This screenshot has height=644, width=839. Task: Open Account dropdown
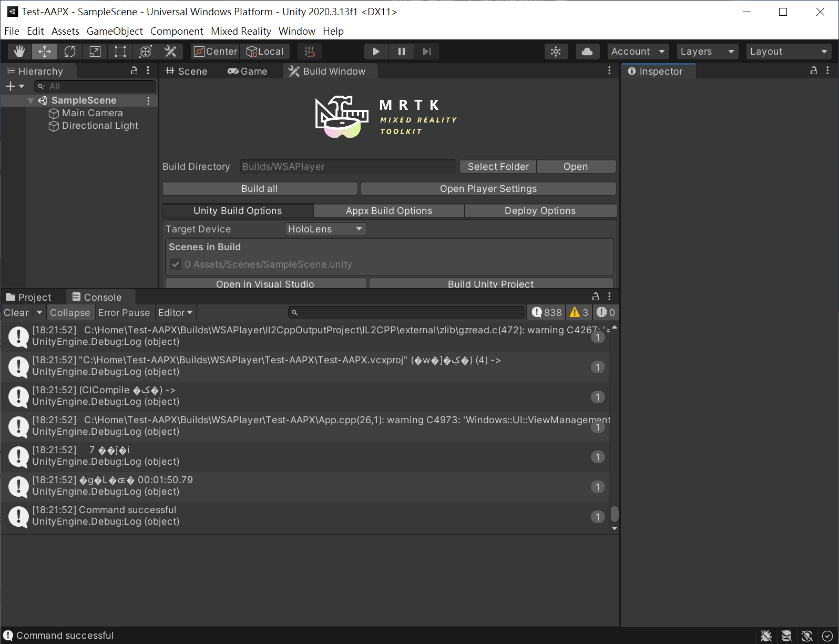tap(638, 52)
